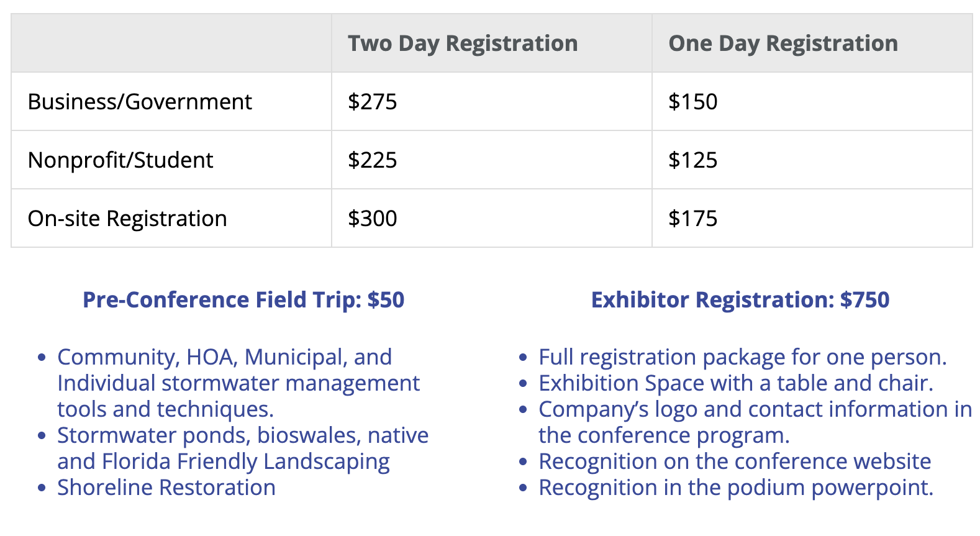
Task: Click Recognition on the conference website
Action: (x=735, y=461)
